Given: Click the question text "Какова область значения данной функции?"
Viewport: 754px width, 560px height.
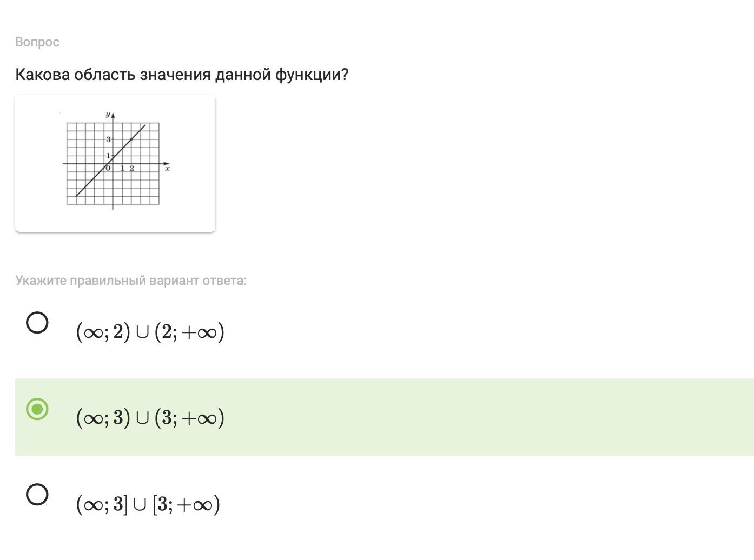Looking at the screenshot, I should point(182,75).
